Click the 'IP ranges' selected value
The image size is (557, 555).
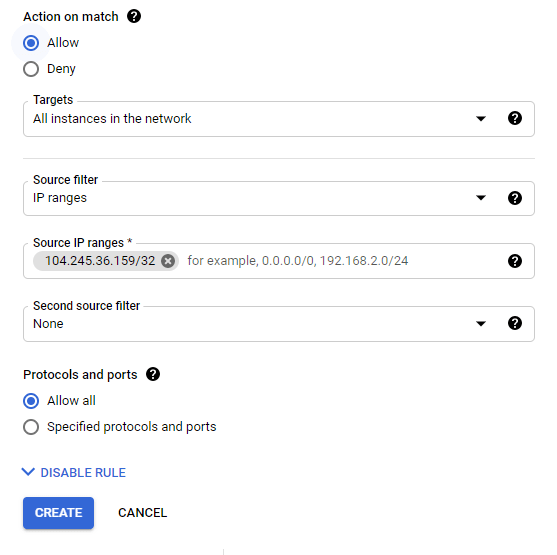click(60, 198)
